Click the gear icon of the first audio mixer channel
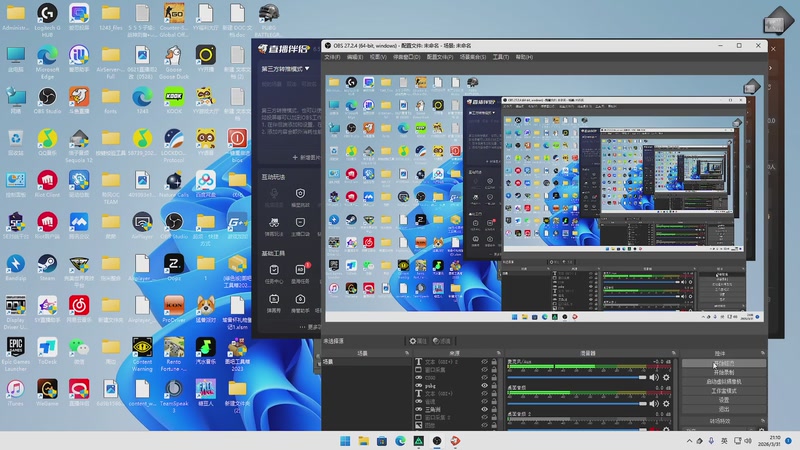The width and height of the screenshot is (800, 450). [667, 377]
